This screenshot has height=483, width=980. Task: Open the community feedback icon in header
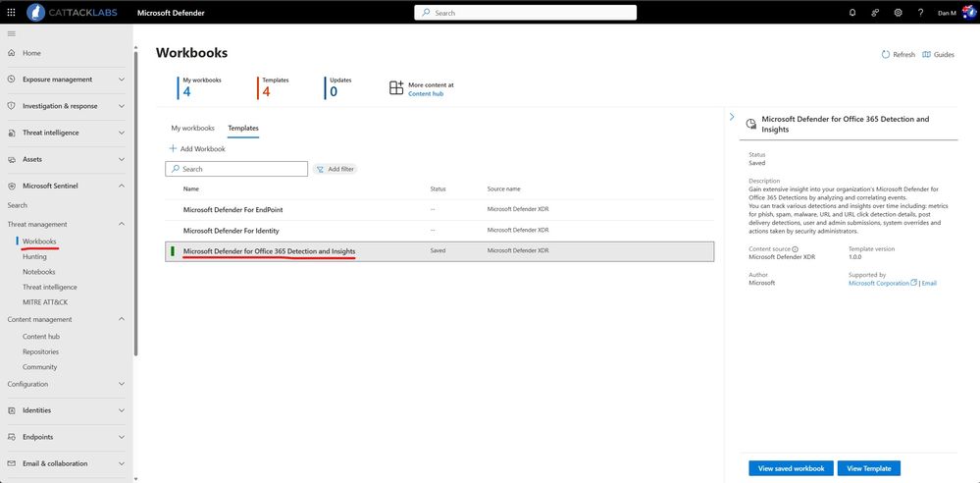pyautogui.click(x=875, y=13)
